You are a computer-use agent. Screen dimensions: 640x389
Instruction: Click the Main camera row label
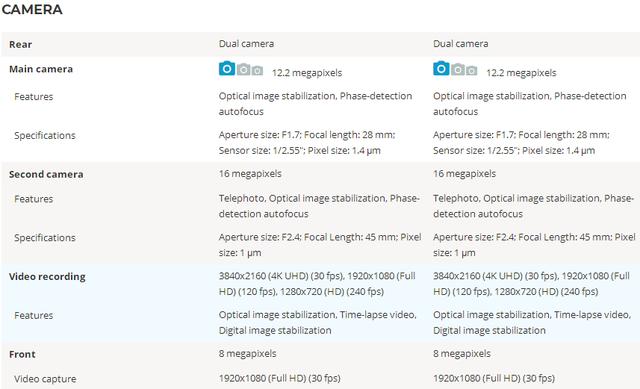pos(41,69)
